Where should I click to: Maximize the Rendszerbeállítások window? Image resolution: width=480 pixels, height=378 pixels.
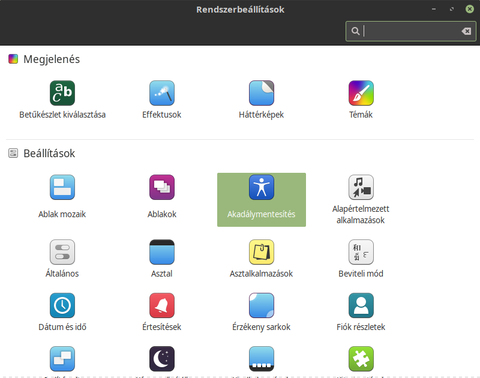pos(452,9)
